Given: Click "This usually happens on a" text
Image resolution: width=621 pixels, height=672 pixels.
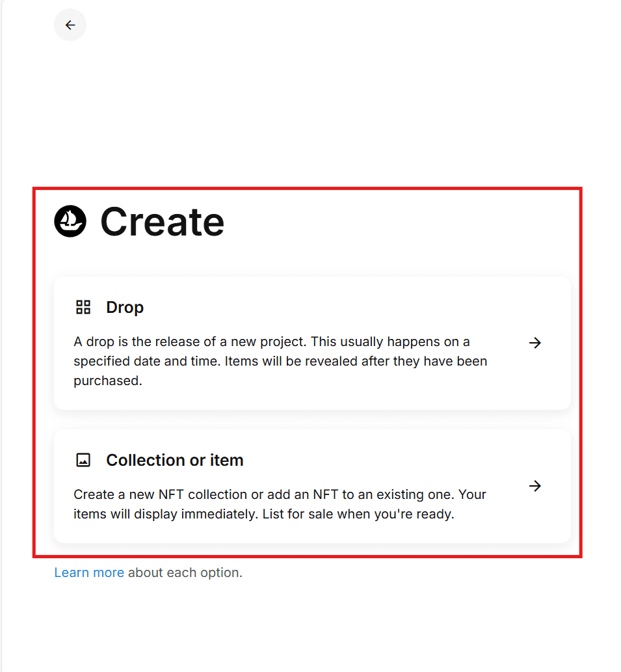Looking at the screenshot, I should [390, 342].
